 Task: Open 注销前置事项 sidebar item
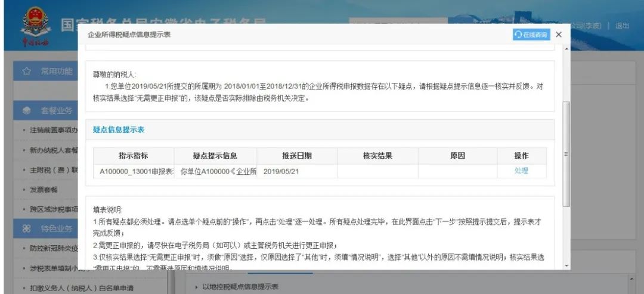54,130
